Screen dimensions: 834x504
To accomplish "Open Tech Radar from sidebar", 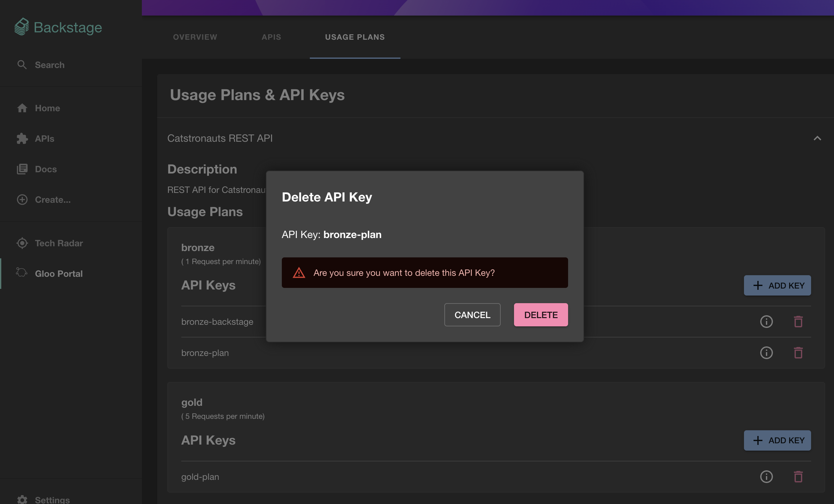I will click(x=22, y=243).
